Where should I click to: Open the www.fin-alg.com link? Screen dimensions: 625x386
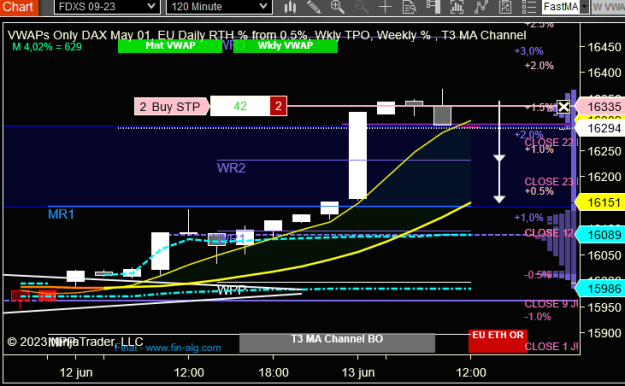(183, 348)
